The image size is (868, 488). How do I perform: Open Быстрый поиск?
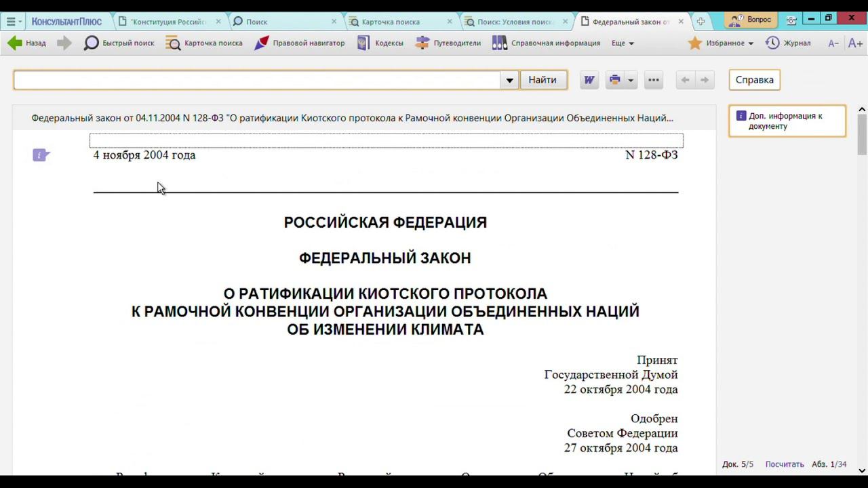click(x=119, y=43)
